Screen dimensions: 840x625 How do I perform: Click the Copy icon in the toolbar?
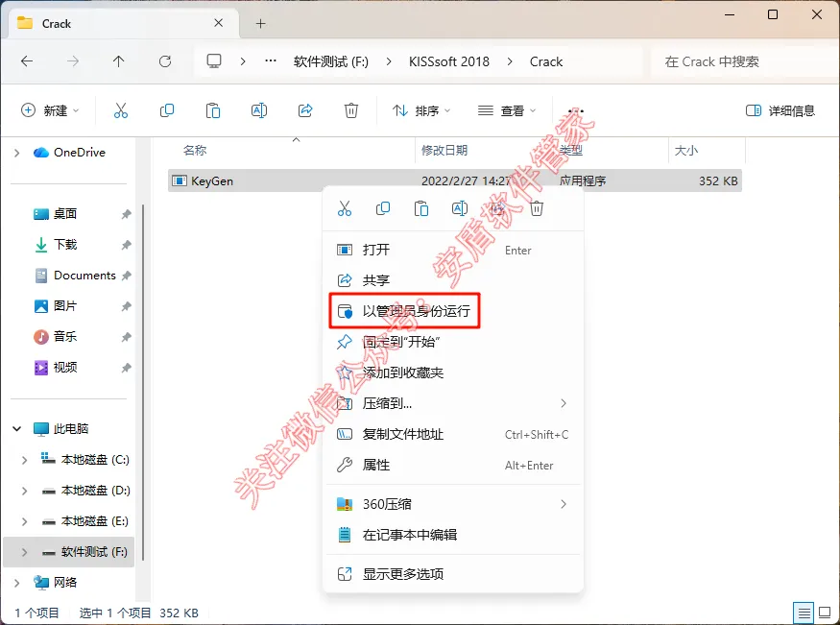click(167, 110)
